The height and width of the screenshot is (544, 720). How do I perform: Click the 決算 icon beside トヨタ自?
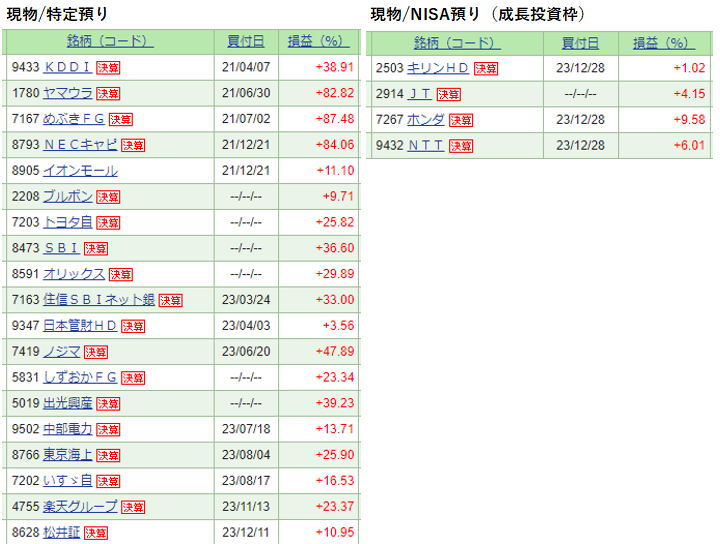[x=108, y=223]
